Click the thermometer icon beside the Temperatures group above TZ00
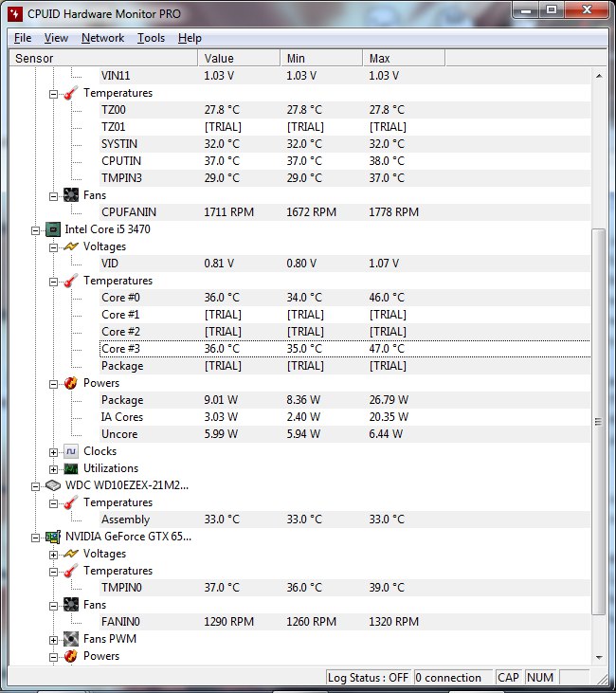Screen dimensions: 616x693 (x=71, y=93)
